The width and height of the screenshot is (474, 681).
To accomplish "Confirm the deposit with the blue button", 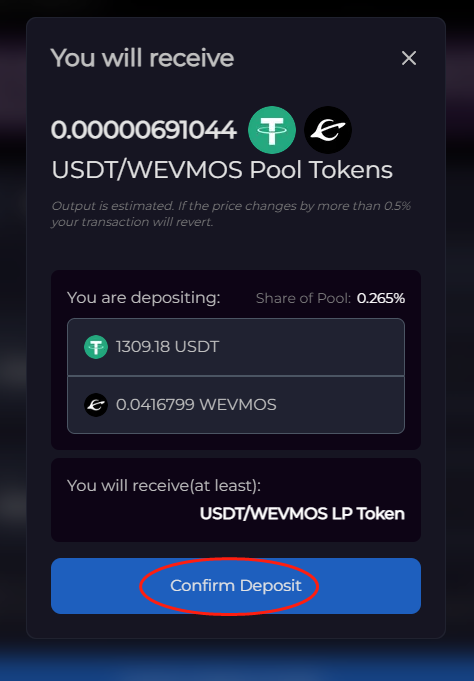I will [236, 586].
